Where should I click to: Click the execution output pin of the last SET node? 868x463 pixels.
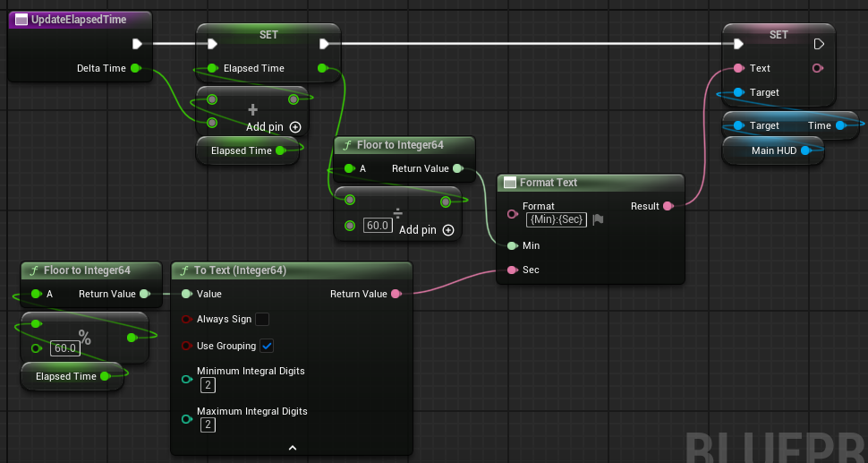point(819,44)
